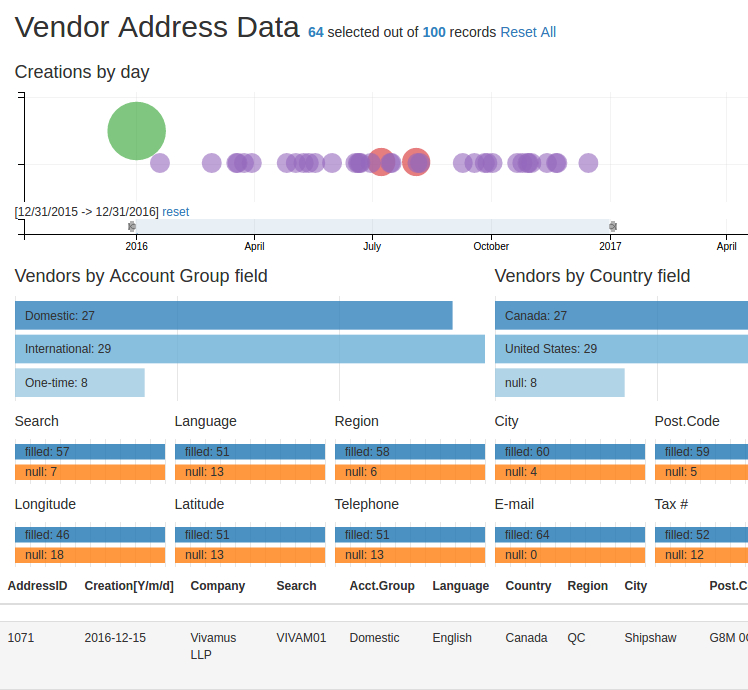Click the large green bubble in chart
This screenshot has height=690, width=748.
tap(137, 131)
